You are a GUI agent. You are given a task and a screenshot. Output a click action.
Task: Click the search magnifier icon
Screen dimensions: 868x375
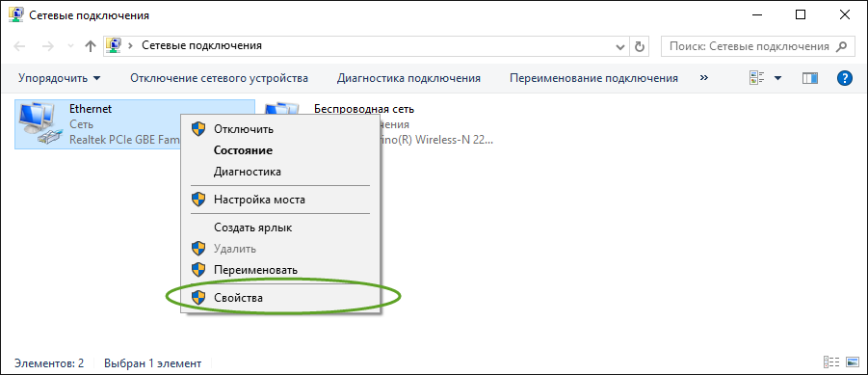pos(841,46)
